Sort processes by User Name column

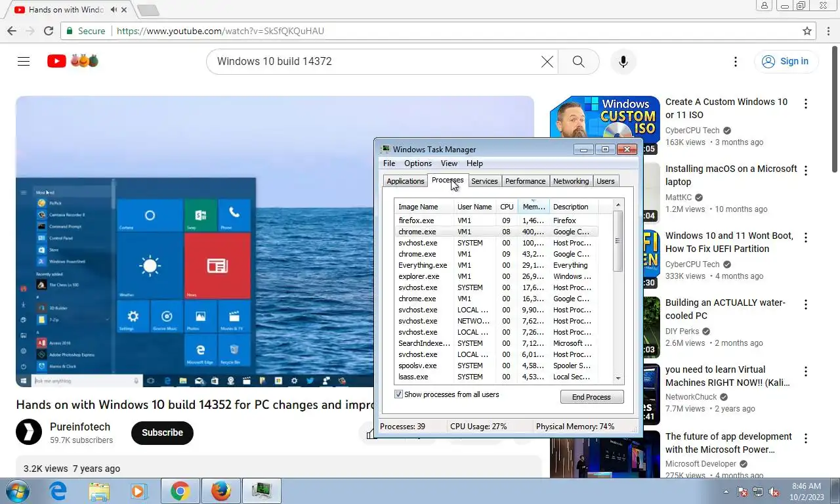(474, 207)
